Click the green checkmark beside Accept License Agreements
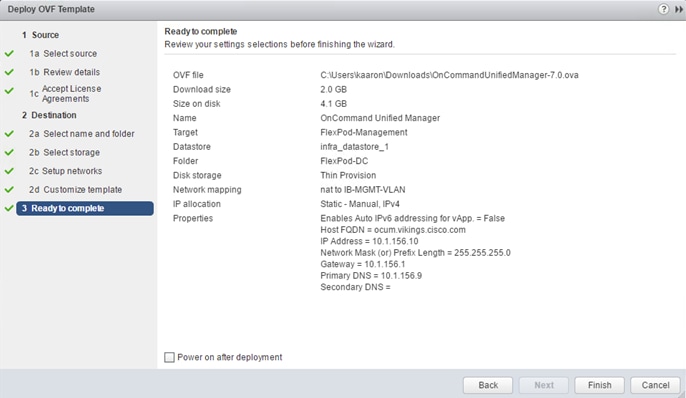The image size is (686, 398). (9, 91)
